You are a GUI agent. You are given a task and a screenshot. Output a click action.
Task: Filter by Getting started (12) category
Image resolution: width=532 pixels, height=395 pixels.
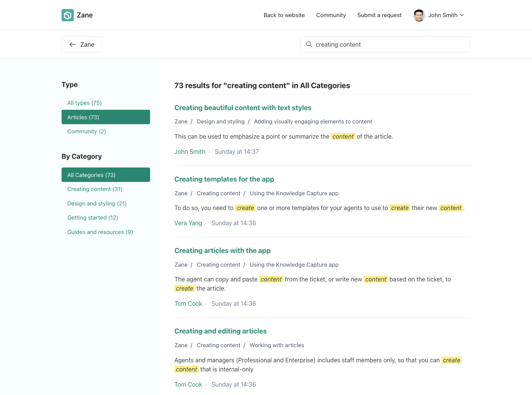point(92,218)
